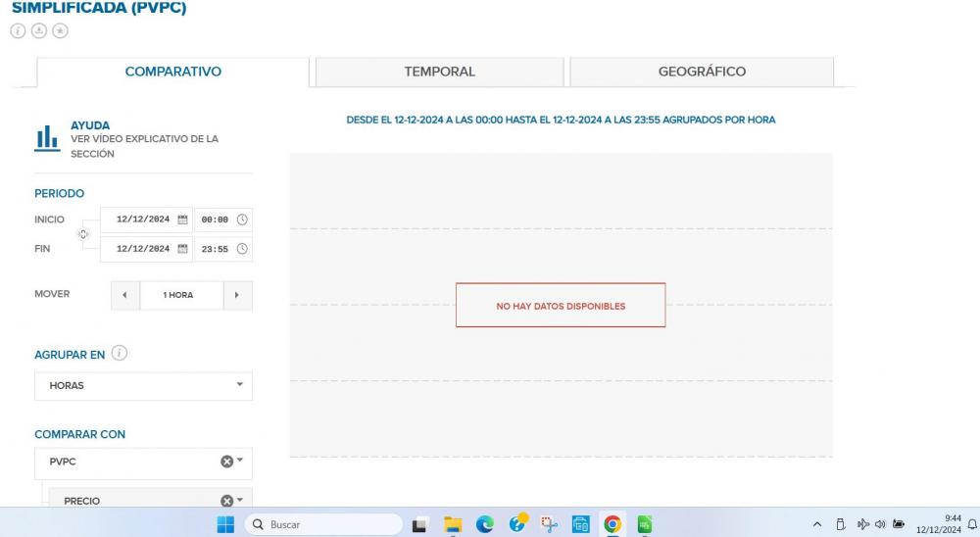This screenshot has width=980, height=537.
Task: Expand the PVPC dropdown arrow
Action: coord(240,461)
